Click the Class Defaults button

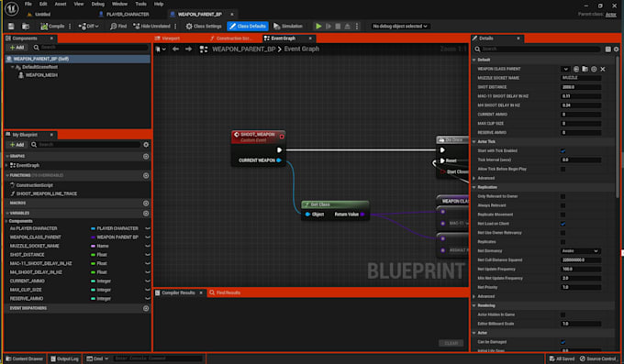click(248, 27)
